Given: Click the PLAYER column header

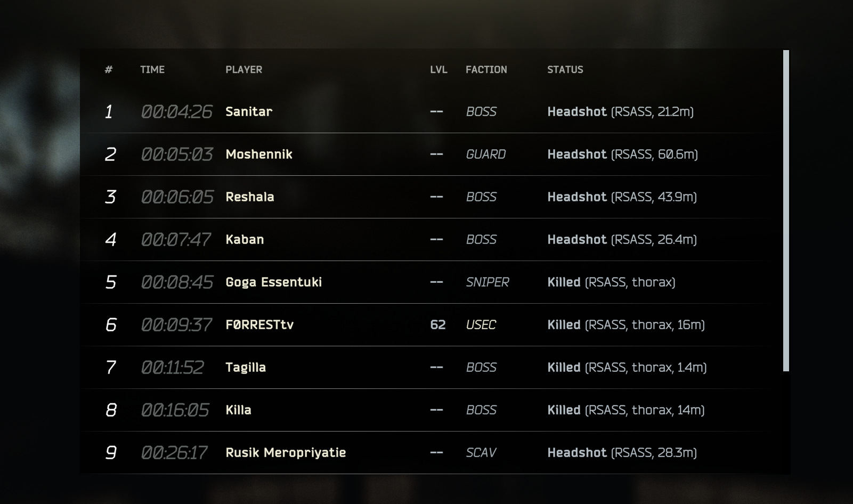Looking at the screenshot, I should [243, 70].
